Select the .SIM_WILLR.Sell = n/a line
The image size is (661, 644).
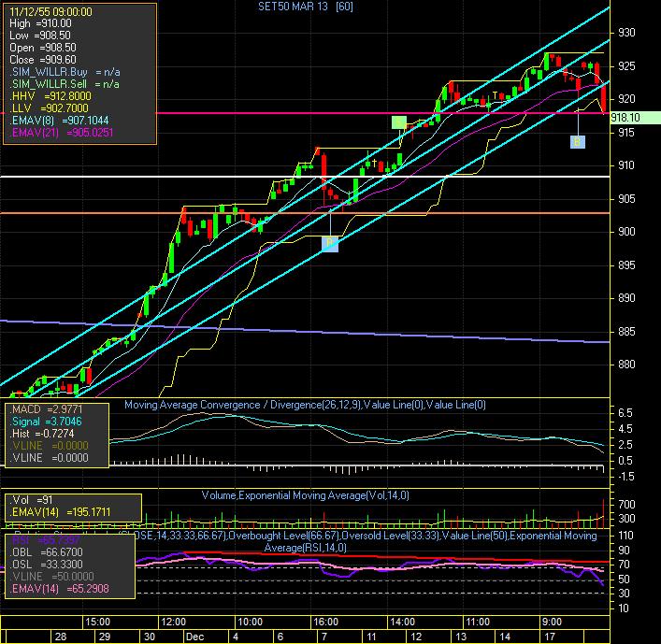[65, 84]
